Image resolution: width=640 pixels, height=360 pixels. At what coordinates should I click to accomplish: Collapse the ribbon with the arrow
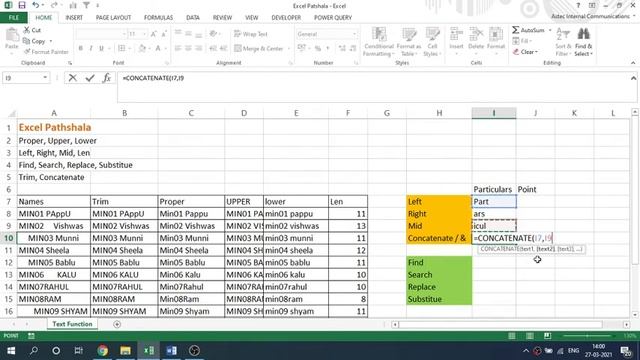(x=633, y=63)
